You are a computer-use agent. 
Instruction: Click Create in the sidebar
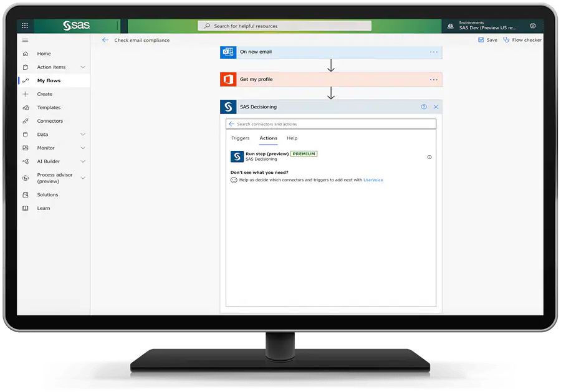click(x=45, y=94)
